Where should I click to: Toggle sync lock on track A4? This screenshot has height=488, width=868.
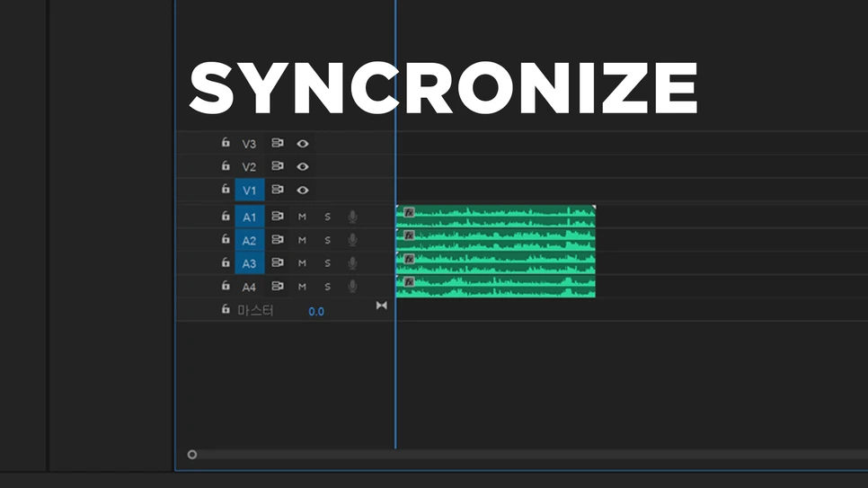278,286
